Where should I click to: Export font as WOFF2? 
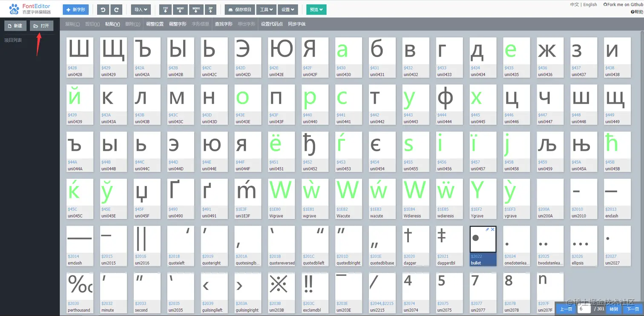click(x=196, y=9)
